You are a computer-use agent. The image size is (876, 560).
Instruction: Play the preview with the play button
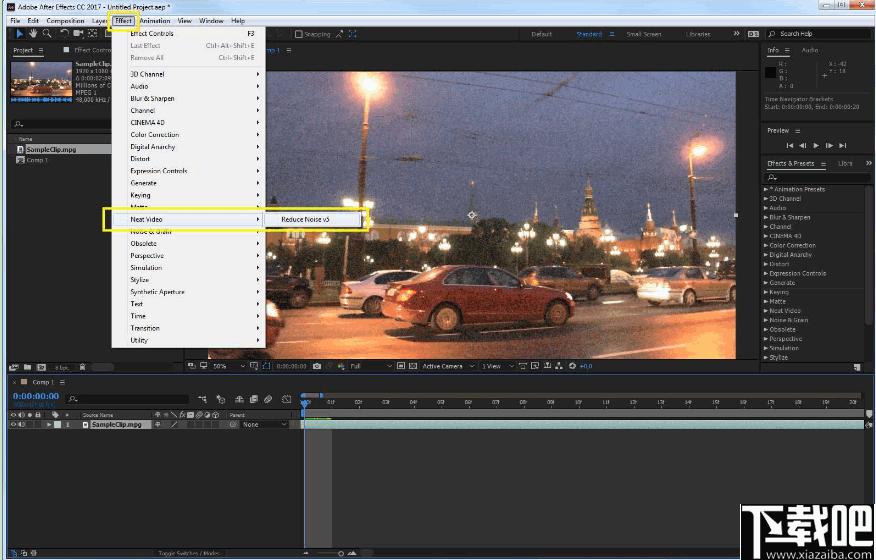(816, 145)
